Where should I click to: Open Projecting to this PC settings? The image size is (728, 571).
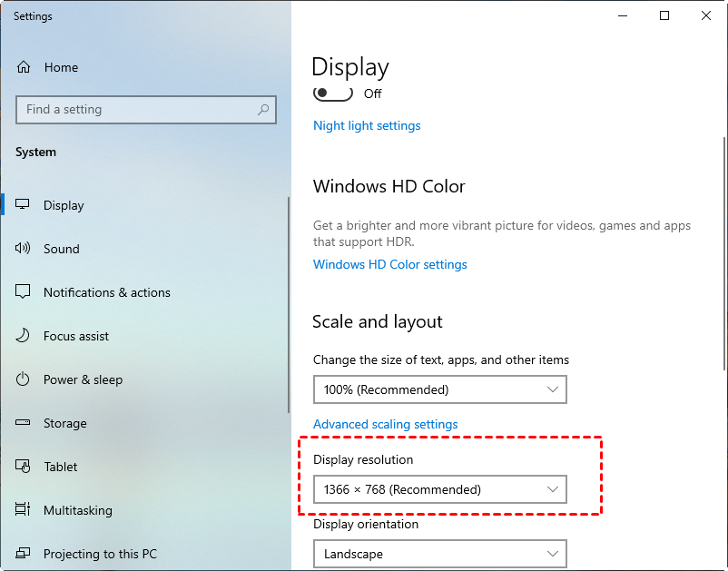point(144,554)
